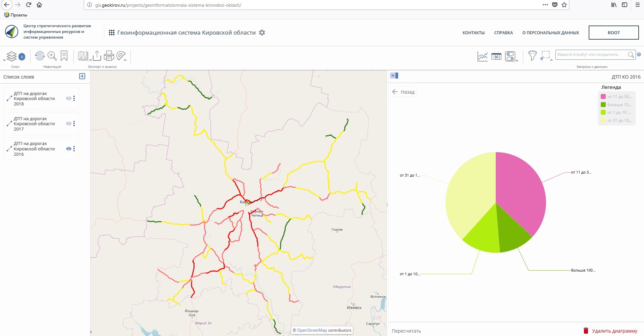This screenshot has width=644, height=336.
Task: Print the map with printer icon
Action: (109, 56)
